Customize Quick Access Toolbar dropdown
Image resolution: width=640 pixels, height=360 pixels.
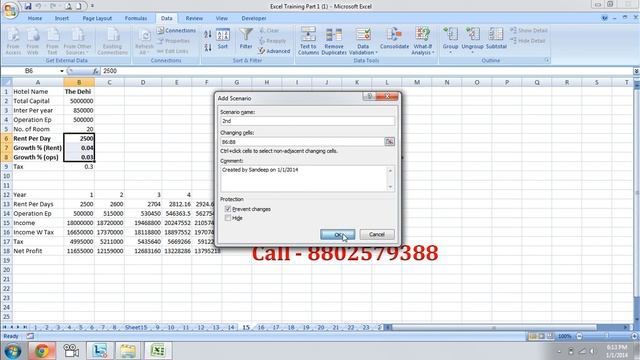(92, 6)
